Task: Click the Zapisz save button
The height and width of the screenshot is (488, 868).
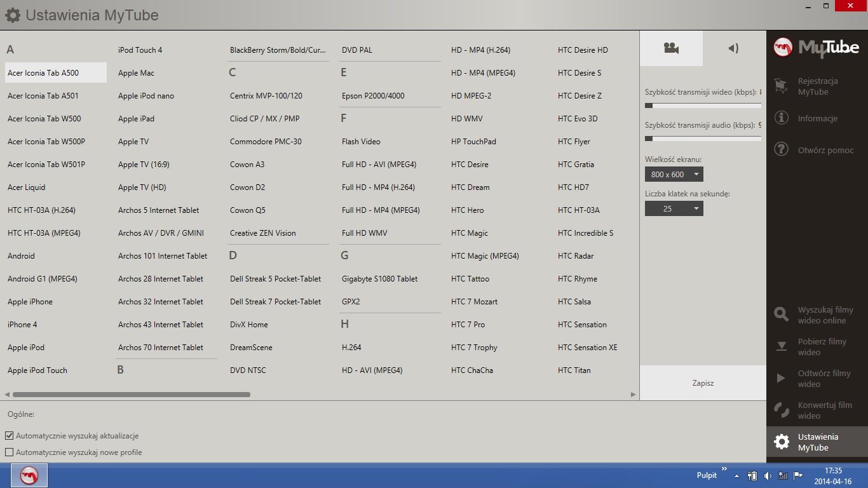Action: tap(703, 383)
